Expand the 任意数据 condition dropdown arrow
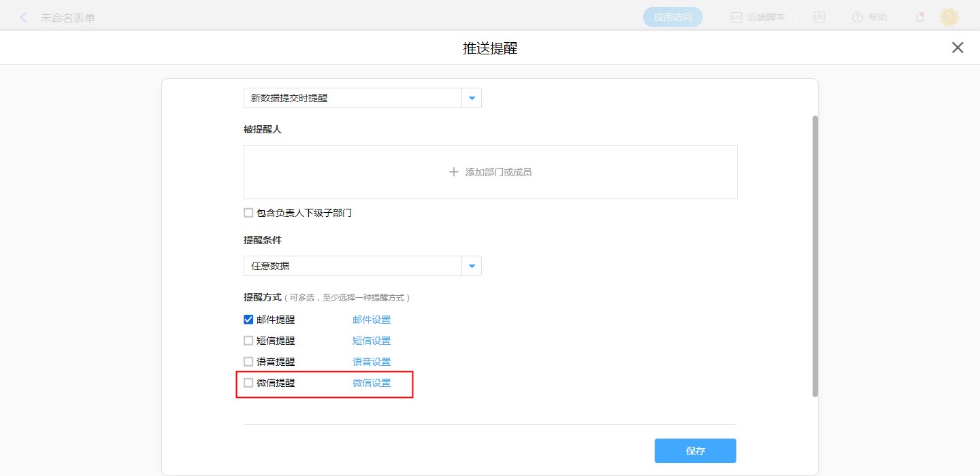The image size is (980, 476). [472, 266]
